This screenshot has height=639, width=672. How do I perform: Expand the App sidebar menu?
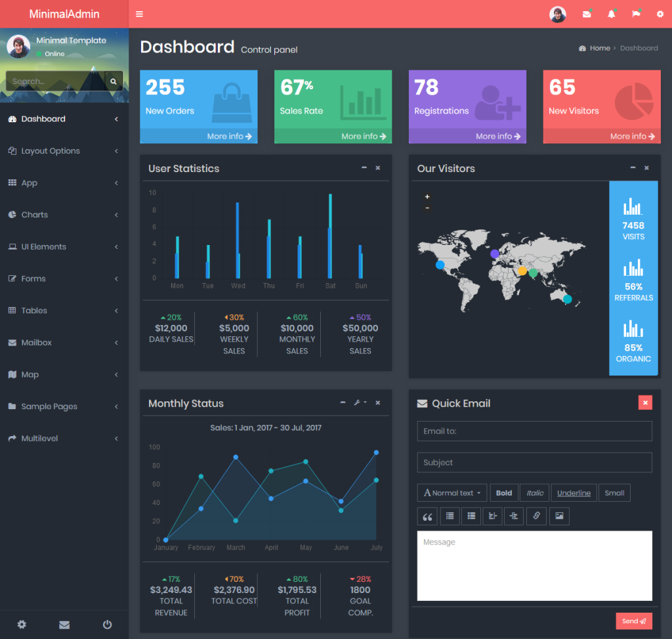point(64,183)
